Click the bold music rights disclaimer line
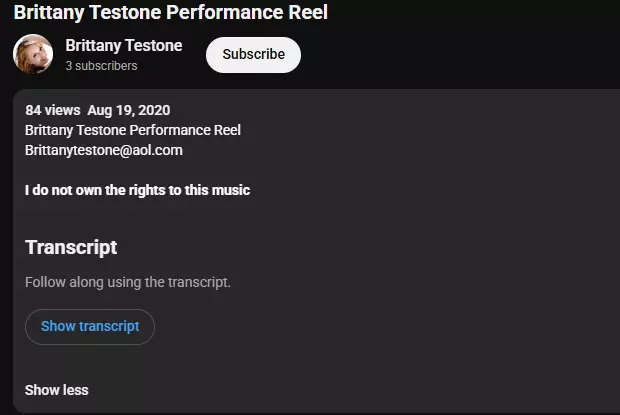 137,190
